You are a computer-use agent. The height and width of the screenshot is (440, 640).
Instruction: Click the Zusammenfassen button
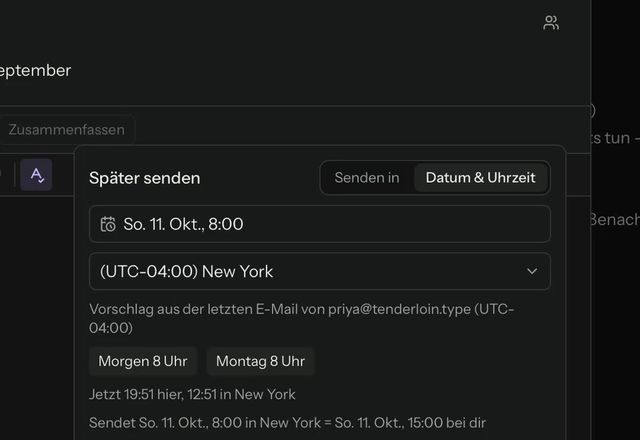pos(67,130)
